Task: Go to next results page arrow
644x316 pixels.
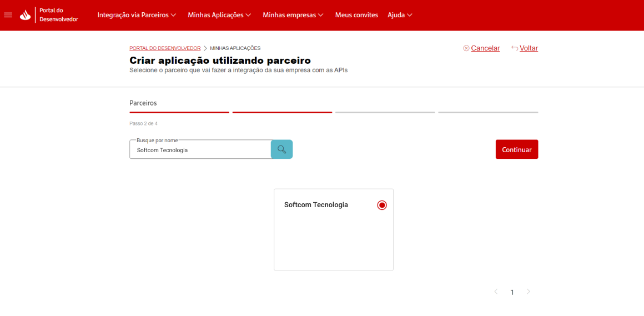Action: tap(529, 292)
